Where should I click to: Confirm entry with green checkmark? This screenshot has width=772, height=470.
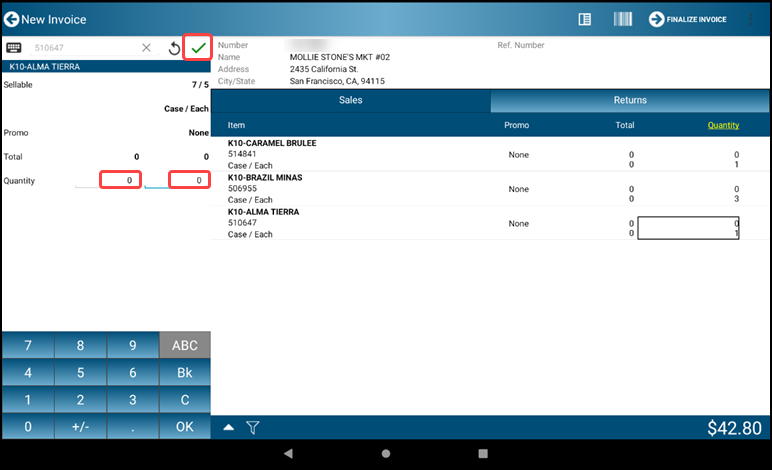[x=198, y=48]
